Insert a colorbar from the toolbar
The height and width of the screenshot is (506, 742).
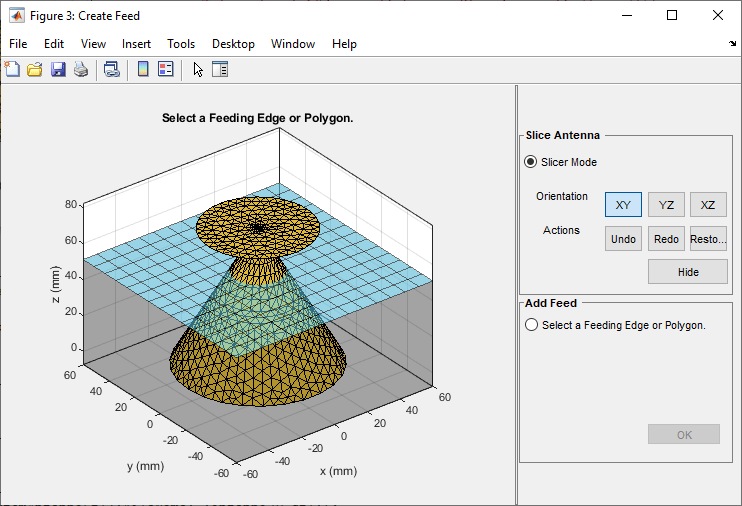point(143,69)
